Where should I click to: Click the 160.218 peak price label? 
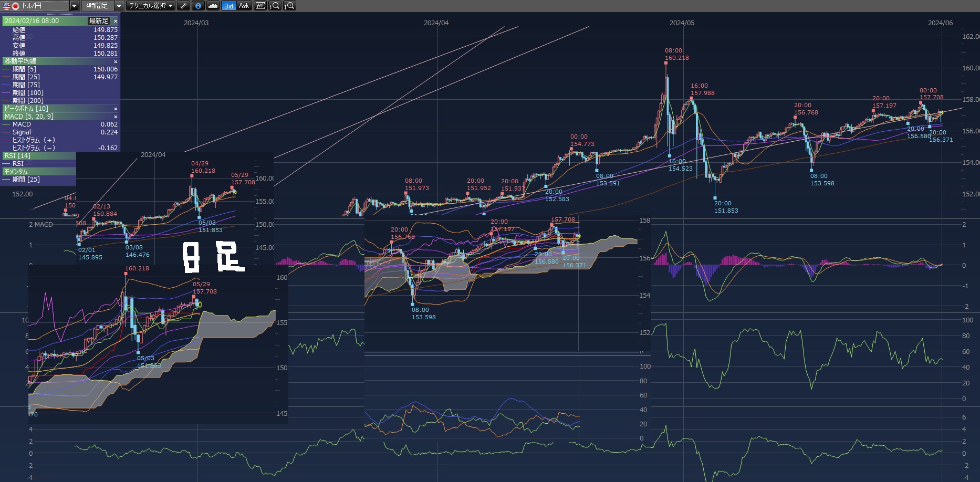pos(676,58)
